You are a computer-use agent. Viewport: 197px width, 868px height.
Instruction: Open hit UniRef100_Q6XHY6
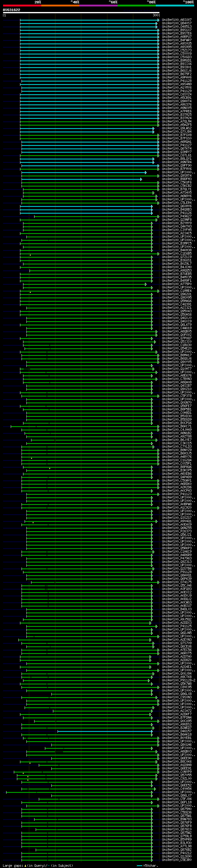pyautogui.click(x=176, y=206)
